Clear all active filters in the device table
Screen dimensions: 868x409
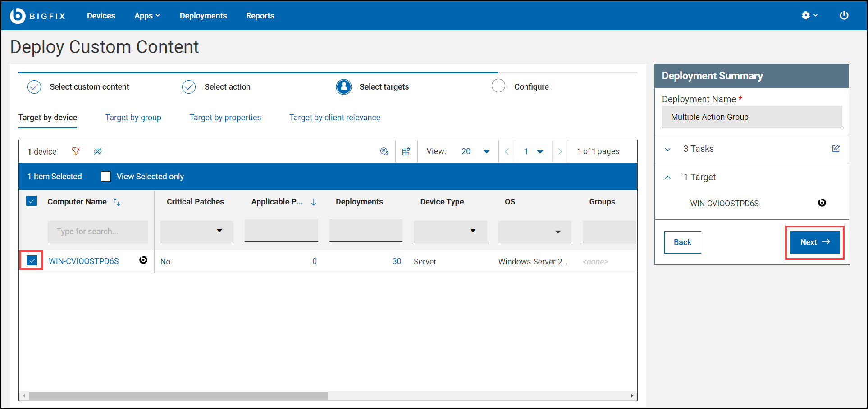tap(76, 151)
